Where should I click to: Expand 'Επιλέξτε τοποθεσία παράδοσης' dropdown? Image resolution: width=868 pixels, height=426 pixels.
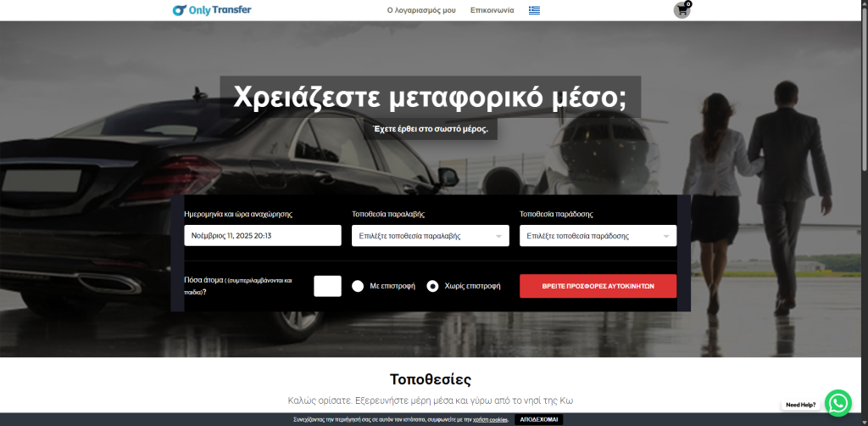coord(598,236)
